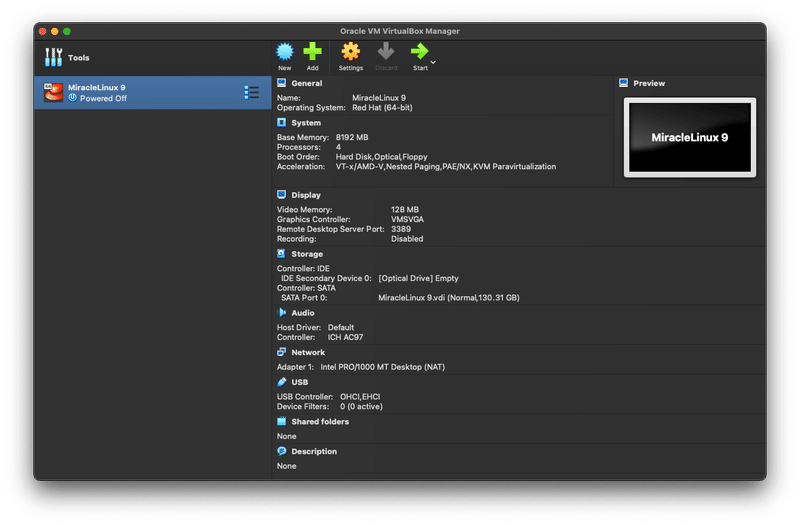Open the Shared folders heading link
The image size is (800, 525).
tap(320, 421)
